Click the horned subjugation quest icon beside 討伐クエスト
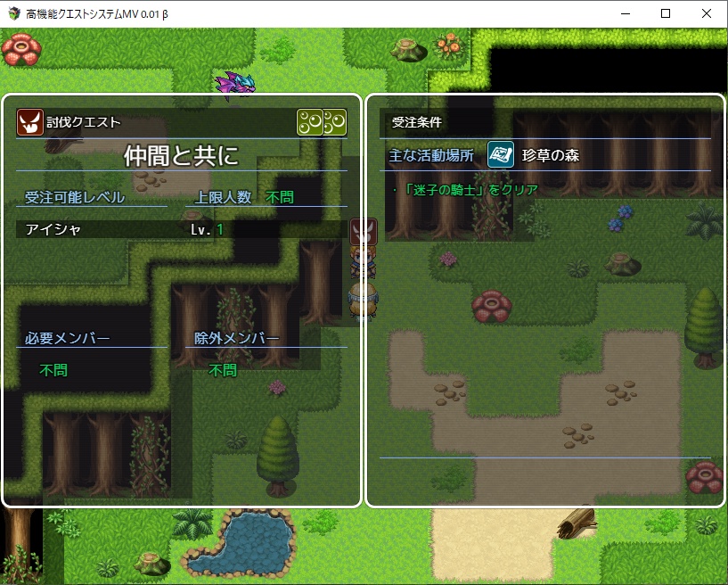The width and height of the screenshot is (728, 585). pyautogui.click(x=30, y=122)
